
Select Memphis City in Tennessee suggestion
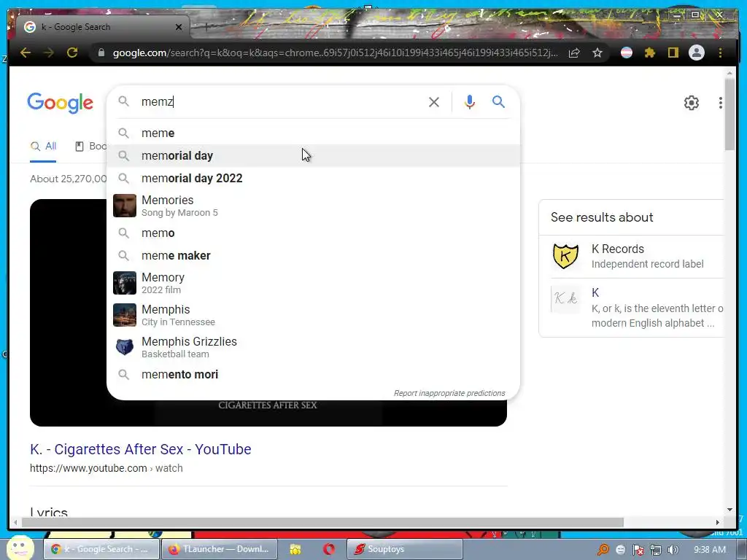coord(314,315)
